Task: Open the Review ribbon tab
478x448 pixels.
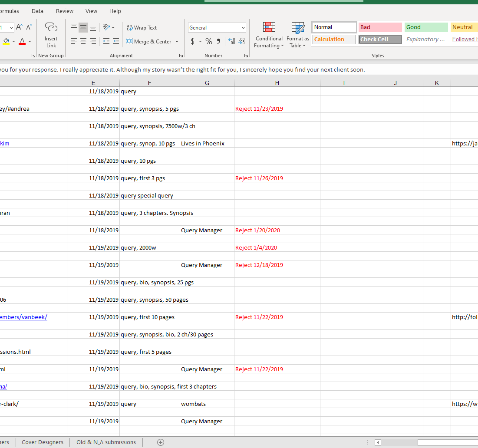Action: (65, 11)
